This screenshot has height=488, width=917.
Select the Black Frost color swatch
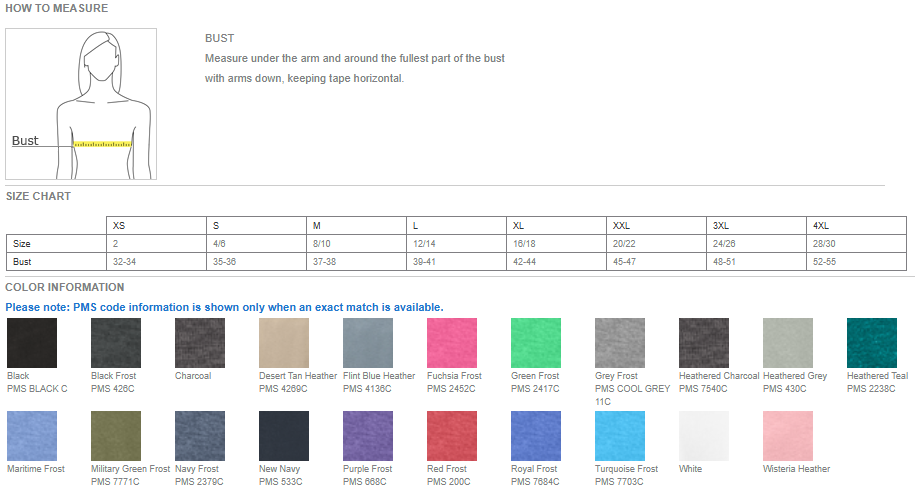116,343
